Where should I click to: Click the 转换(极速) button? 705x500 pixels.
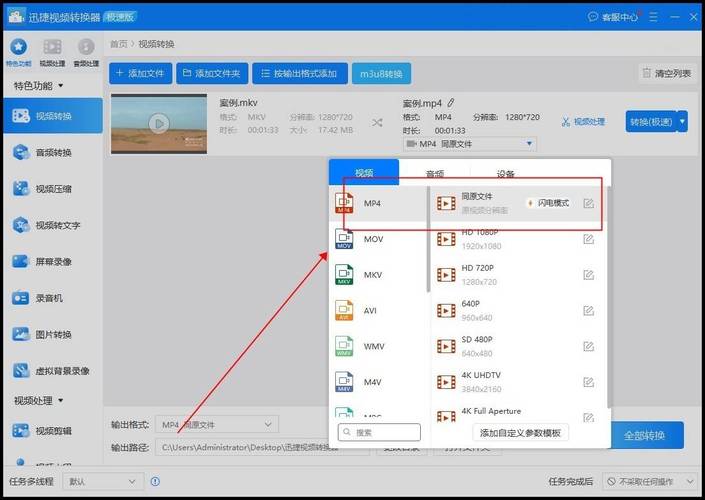coord(651,121)
